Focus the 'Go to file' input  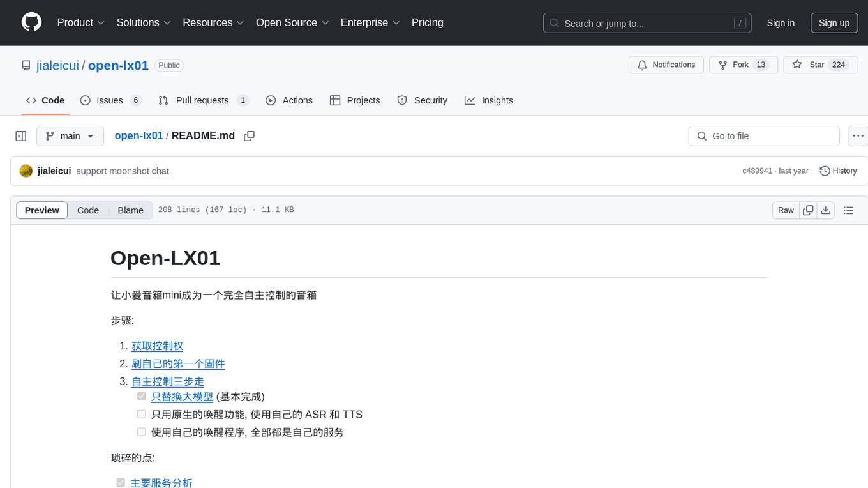point(764,136)
